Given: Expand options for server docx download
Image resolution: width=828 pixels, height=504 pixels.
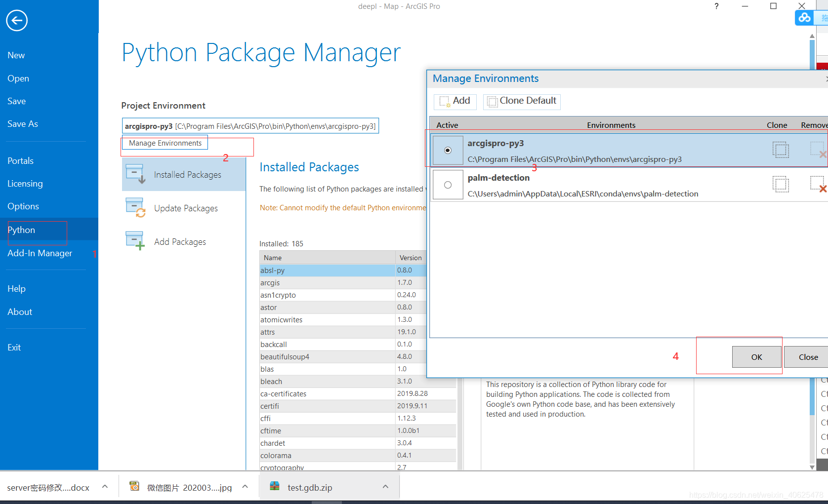Looking at the screenshot, I should tap(105, 487).
